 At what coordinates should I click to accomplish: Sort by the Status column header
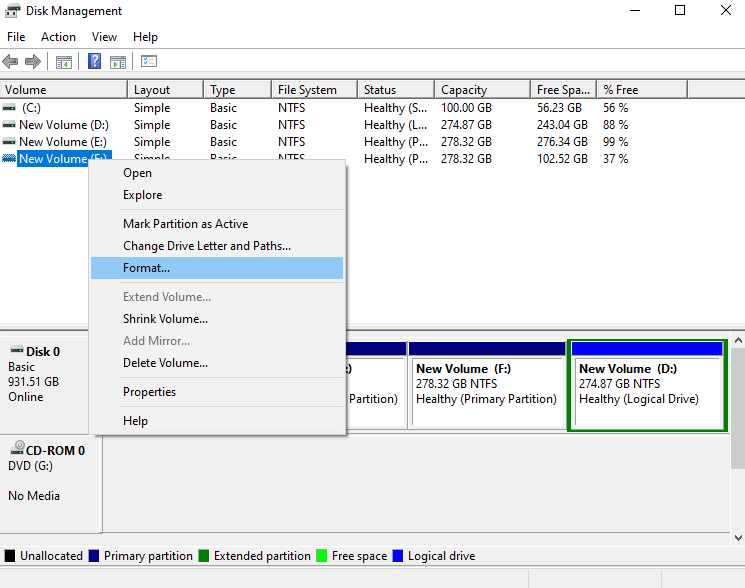[396, 90]
